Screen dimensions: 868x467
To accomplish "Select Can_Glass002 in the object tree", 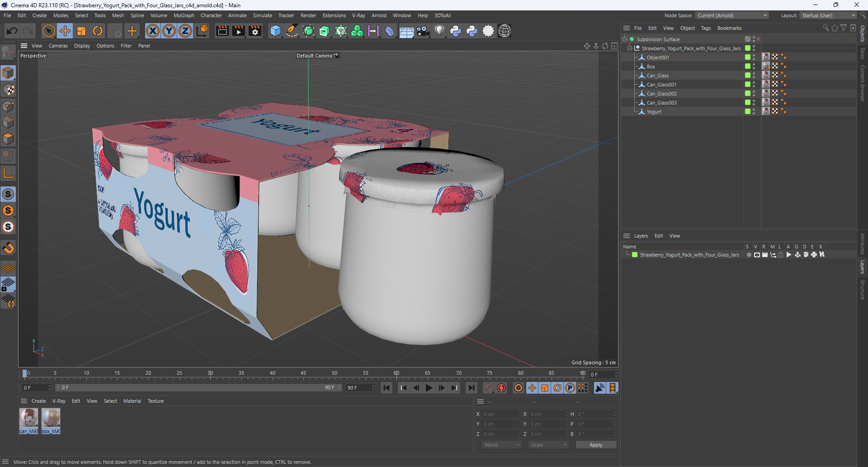I will pyautogui.click(x=661, y=94).
